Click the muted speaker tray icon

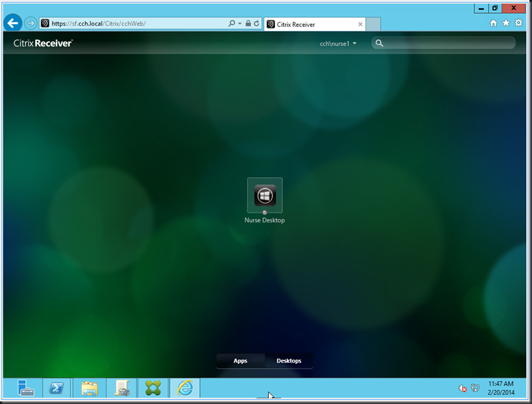pyautogui.click(x=462, y=388)
